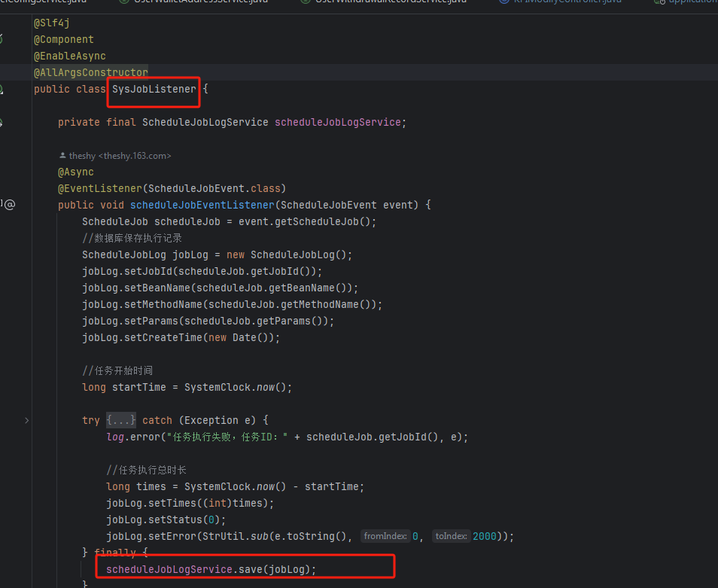Click the setMethodName method call
The height and width of the screenshot is (588, 718).
point(163,304)
